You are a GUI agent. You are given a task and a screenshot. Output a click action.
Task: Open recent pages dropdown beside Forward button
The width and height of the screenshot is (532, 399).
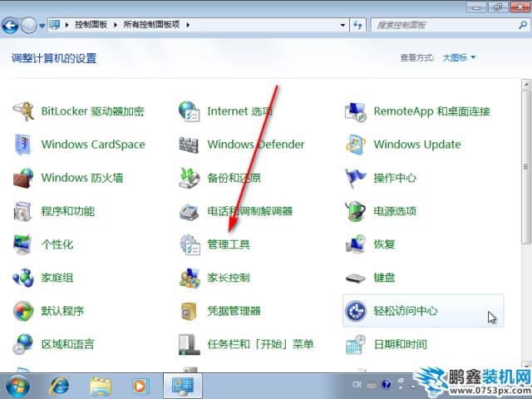tap(42, 26)
